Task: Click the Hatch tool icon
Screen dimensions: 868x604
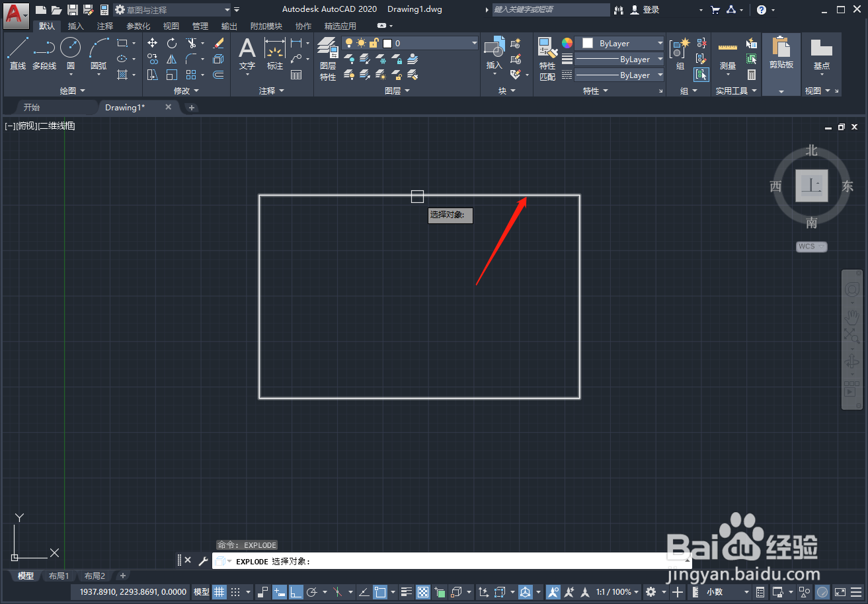Action: click(122, 75)
